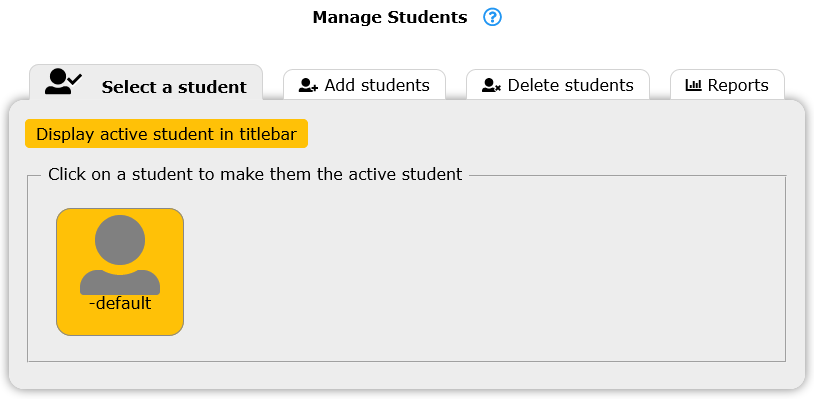The image size is (814, 399).
Task: Click the person-plus icon on Add students
Action: coord(308,86)
